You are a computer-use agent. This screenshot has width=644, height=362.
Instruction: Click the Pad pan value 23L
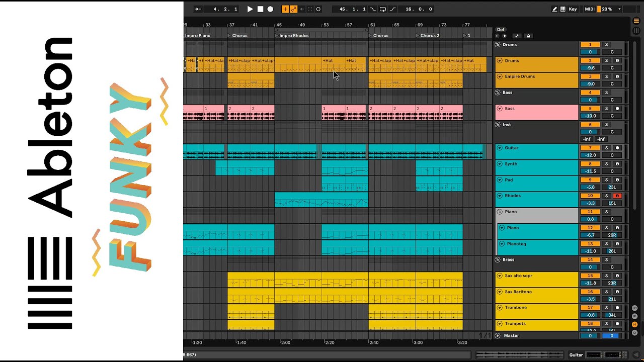(x=612, y=187)
